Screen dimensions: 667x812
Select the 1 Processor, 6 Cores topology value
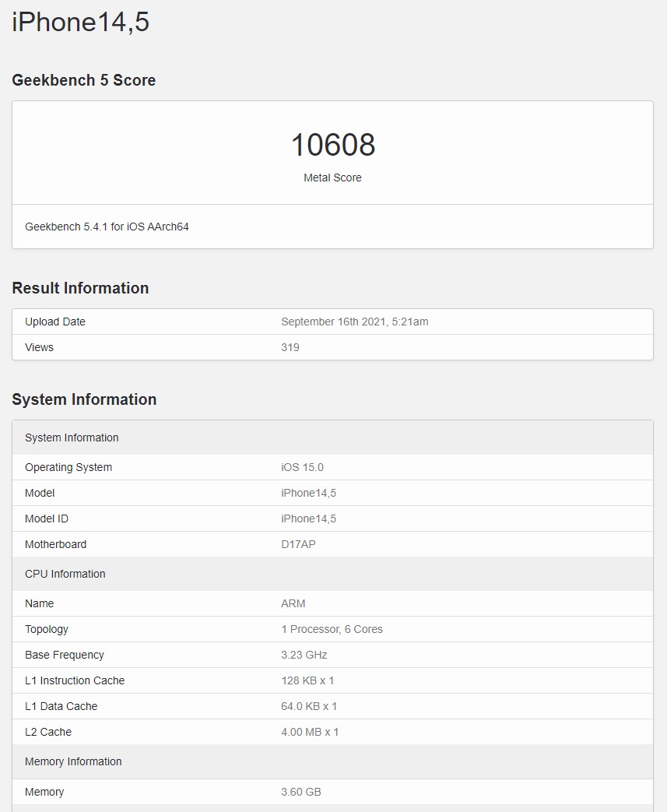point(332,629)
